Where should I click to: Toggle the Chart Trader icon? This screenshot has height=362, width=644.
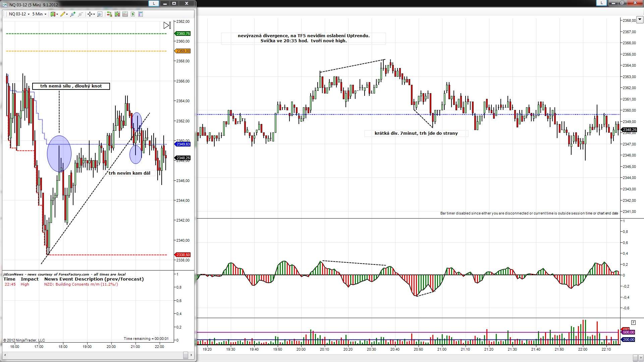109,14
